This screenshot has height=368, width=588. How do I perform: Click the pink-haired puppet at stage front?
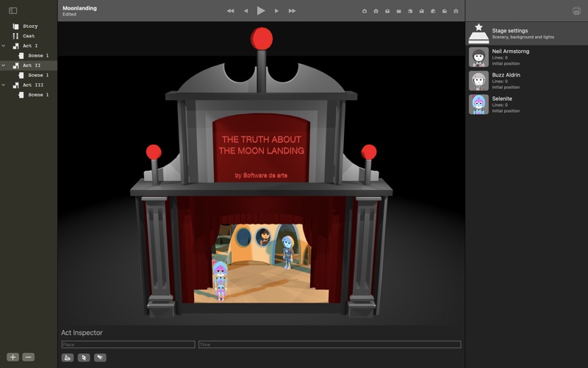tap(220, 280)
